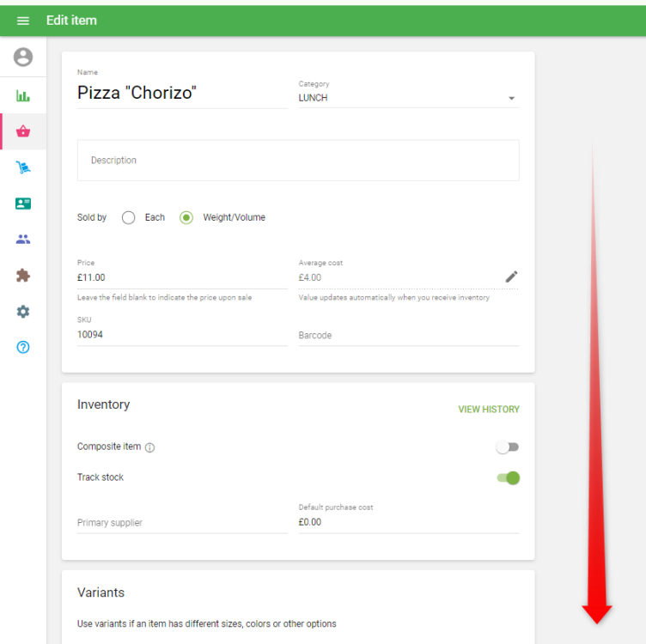Click the VIEW HISTORY link

click(488, 410)
